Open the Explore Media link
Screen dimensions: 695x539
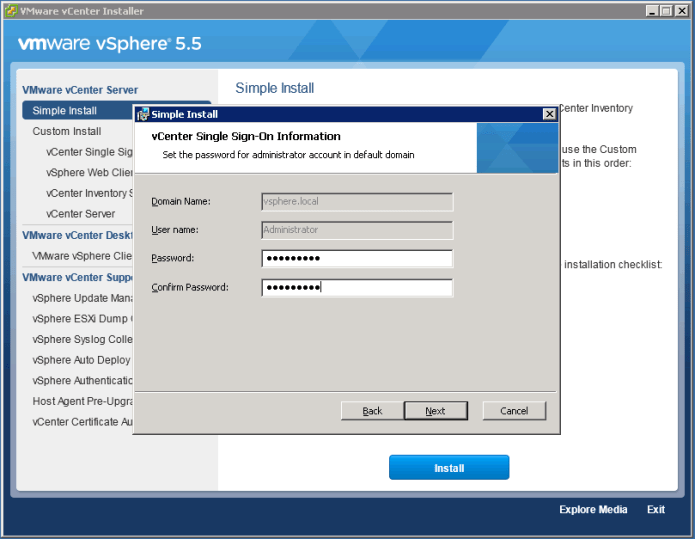[x=593, y=510]
